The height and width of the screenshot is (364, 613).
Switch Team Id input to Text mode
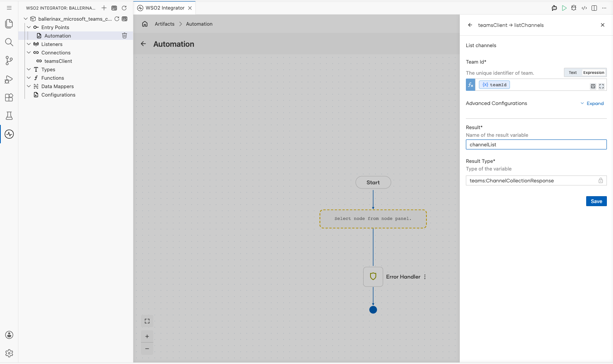pos(573,72)
